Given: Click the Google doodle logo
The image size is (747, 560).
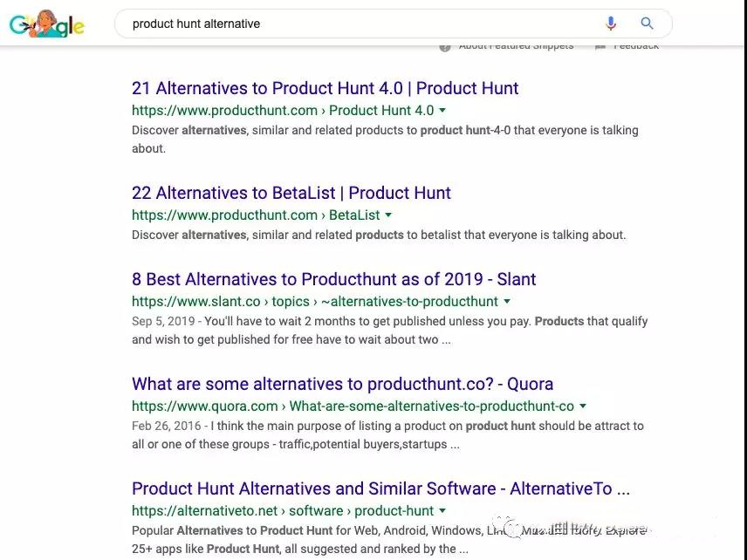Looking at the screenshot, I should click(47, 24).
